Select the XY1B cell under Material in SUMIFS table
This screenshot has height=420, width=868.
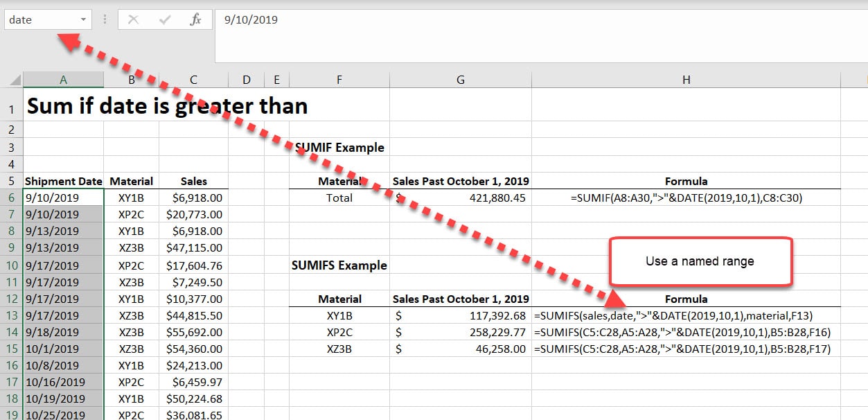(339, 315)
